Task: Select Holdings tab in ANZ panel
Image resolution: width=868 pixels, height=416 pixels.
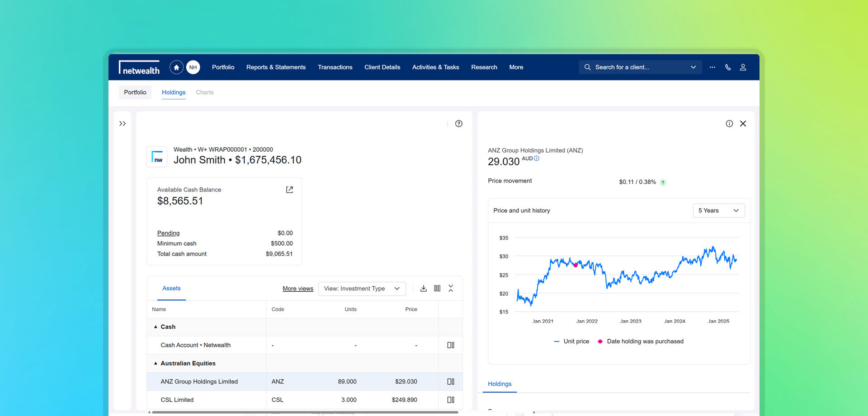Action: [x=500, y=384]
